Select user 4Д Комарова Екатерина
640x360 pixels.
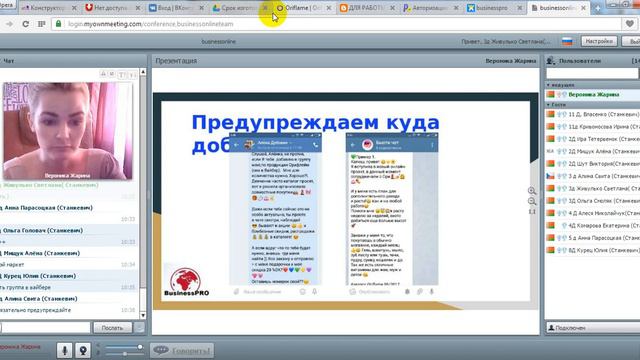[593, 225]
